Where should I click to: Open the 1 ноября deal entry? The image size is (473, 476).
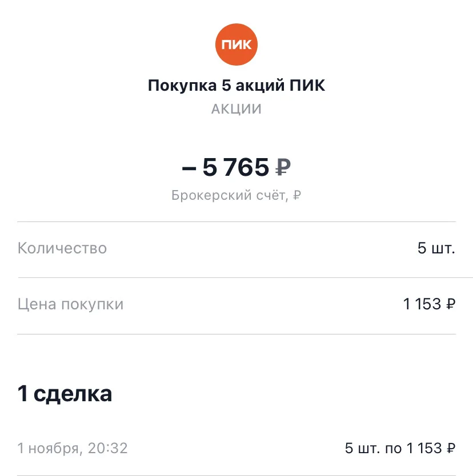[236, 448]
